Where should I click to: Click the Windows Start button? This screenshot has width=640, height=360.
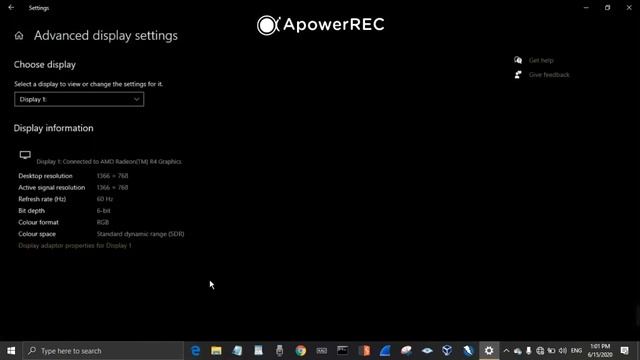(x=11, y=351)
